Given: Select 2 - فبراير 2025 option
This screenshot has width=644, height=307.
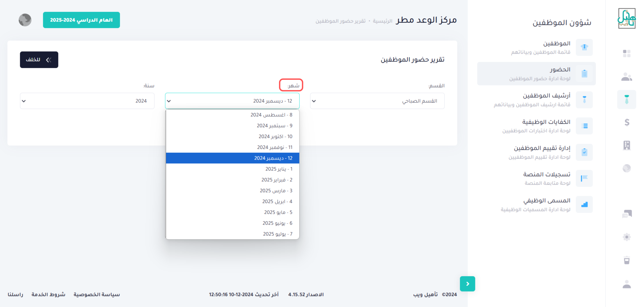Looking at the screenshot, I should click(232, 180).
